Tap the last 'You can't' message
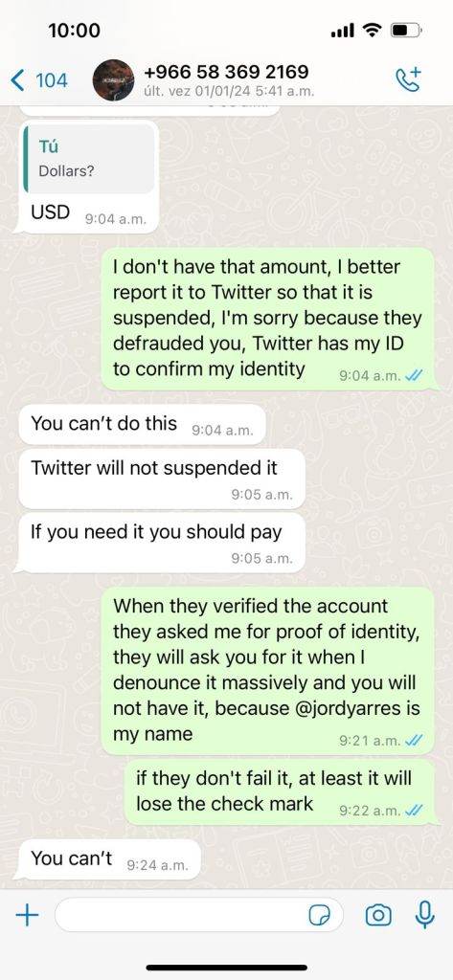Image resolution: width=453 pixels, height=980 pixels. tap(109, 859)
